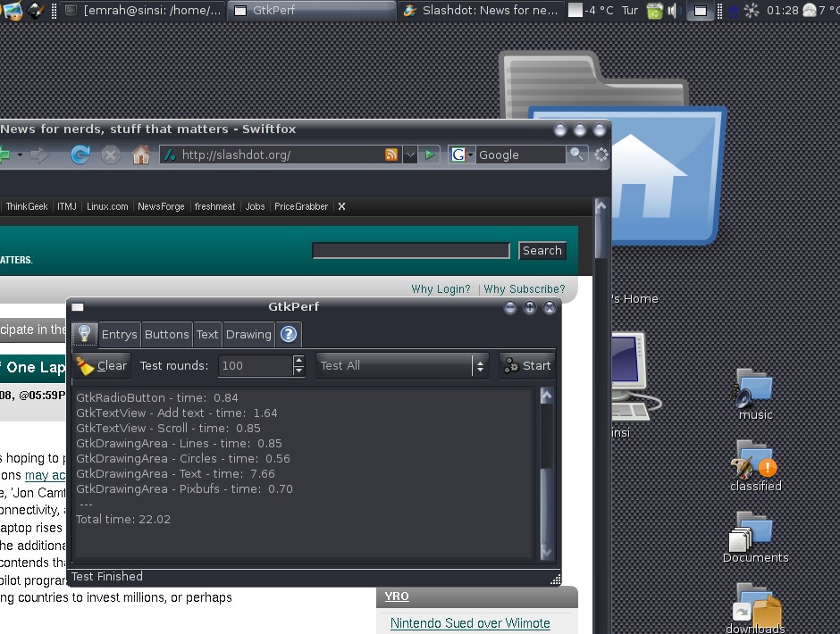Open the Jobs link on Slashdot
Viewport: 840px width, 634px height.
pyautogui.click(x=255, y=206)
